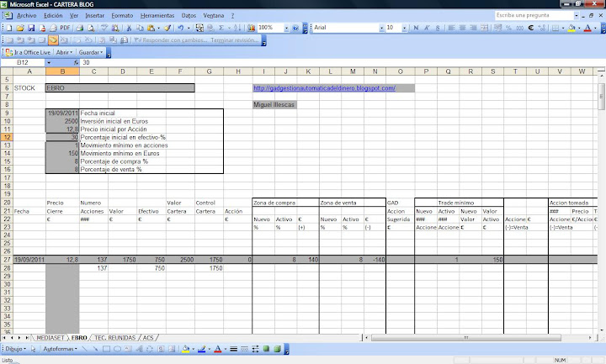
Task: Expand the undo history dropdown arrow
Action: tap(189, 28)
